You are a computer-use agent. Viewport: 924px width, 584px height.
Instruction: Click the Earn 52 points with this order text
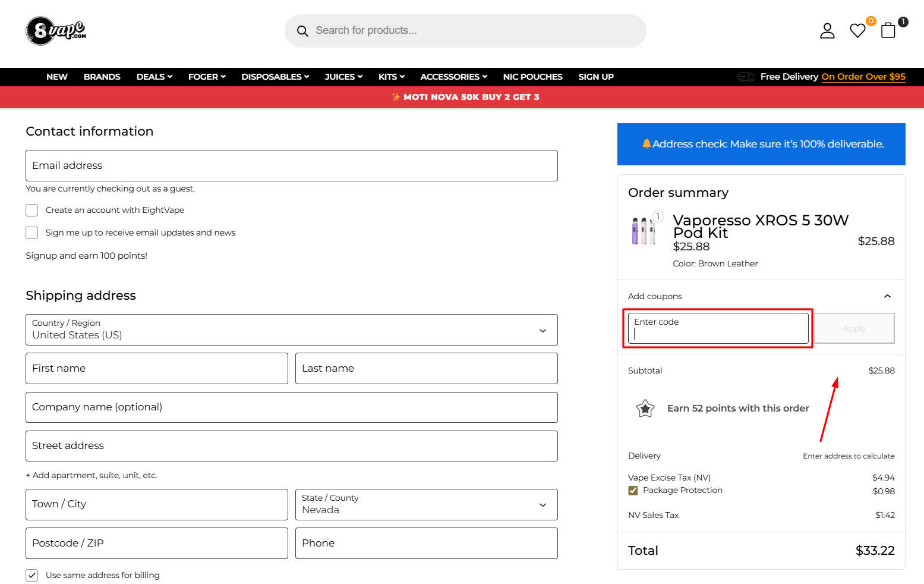click(738, 409)
